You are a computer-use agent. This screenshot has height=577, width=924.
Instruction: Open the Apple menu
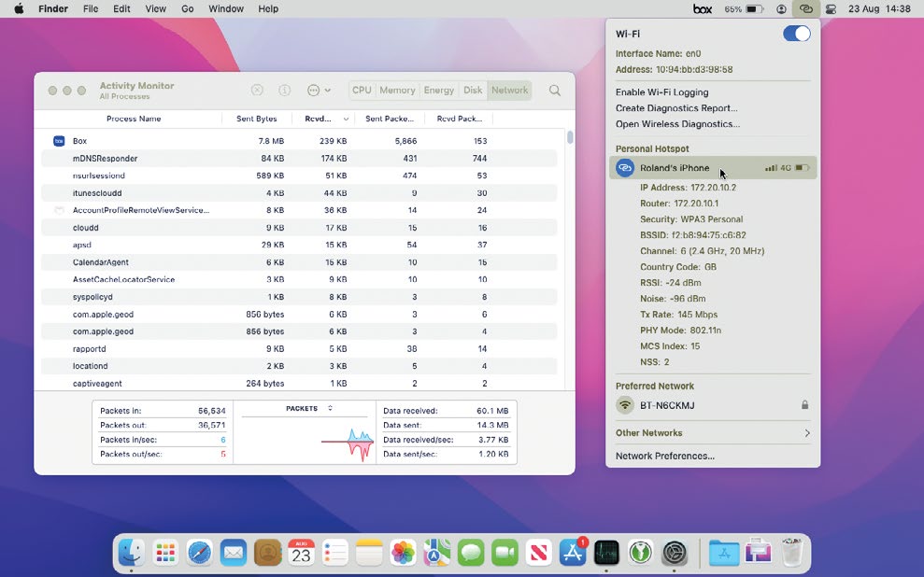tap(19, 8)
